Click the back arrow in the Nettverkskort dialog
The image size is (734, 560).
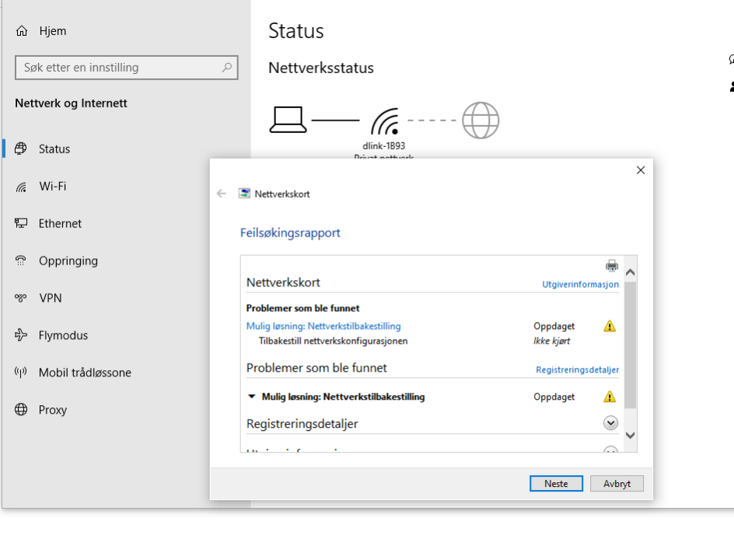pos(222,194)
